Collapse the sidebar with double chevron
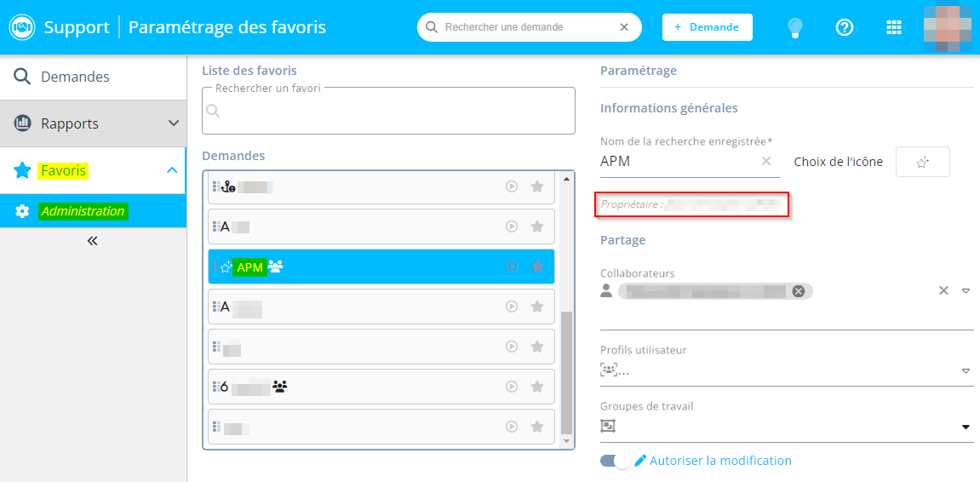 pos(93,241)
